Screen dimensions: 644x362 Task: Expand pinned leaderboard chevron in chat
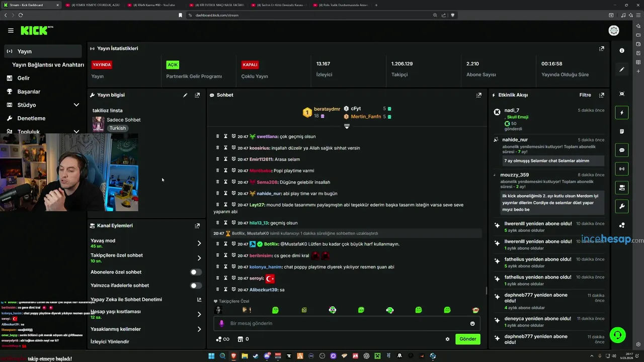[347, 126]
